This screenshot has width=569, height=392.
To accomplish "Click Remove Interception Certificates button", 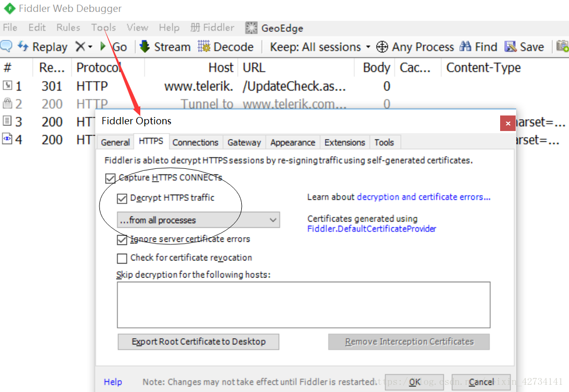I will 409,342.
